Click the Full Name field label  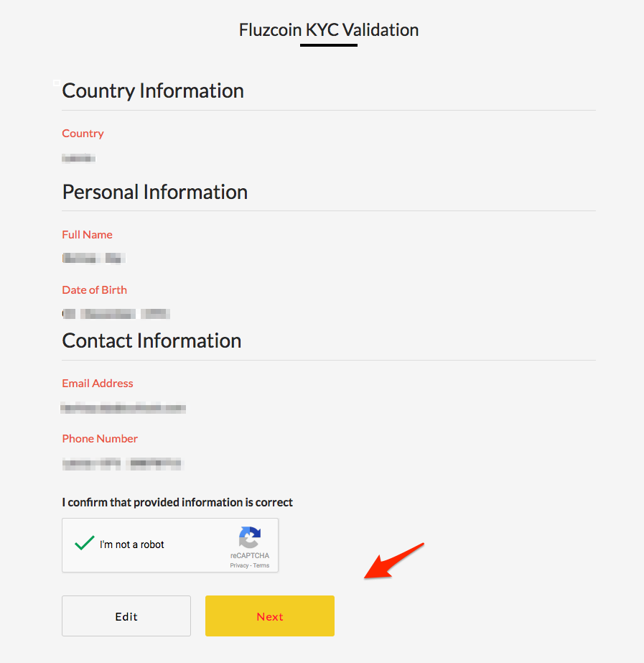(x=87, y=235)
